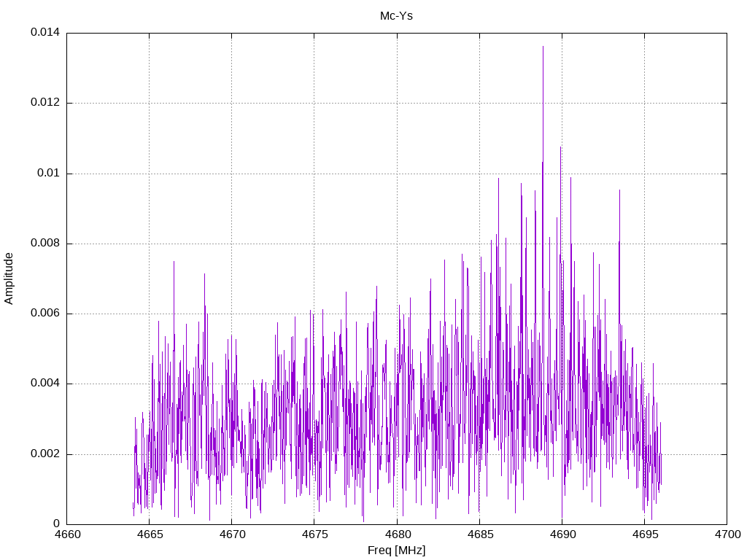Click the y-axis tick label 0.006
The image size is (747, 560).
click(x=45, y=314)
